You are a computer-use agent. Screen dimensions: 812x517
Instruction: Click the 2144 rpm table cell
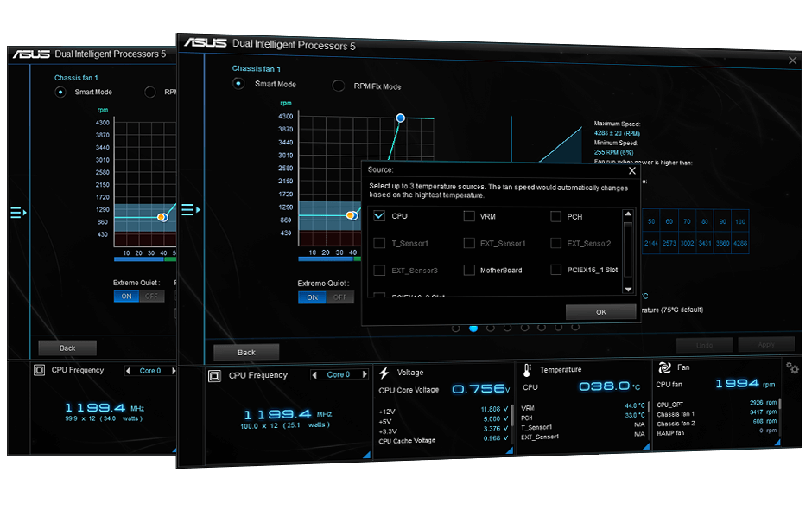[651, 243]
